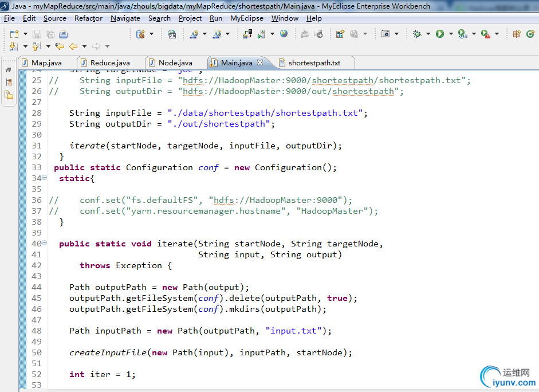The height and width of the screenshot is (392, 539).
Task: Click the Restore view icon in left sidebar
Action: 9,70
